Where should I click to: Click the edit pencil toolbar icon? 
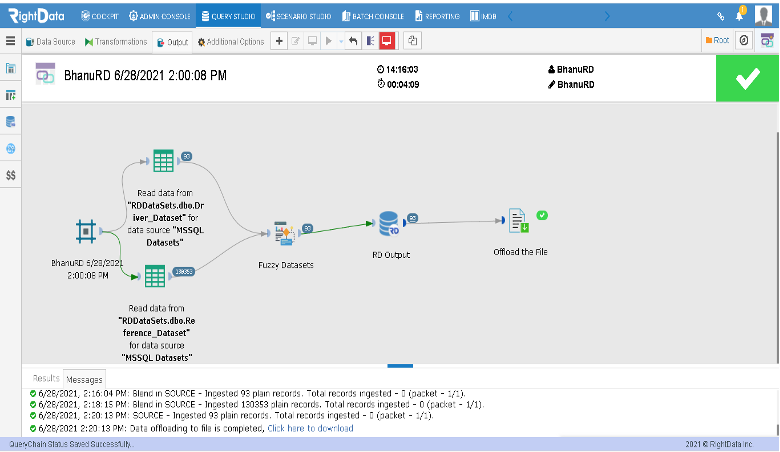coord(295,41)
